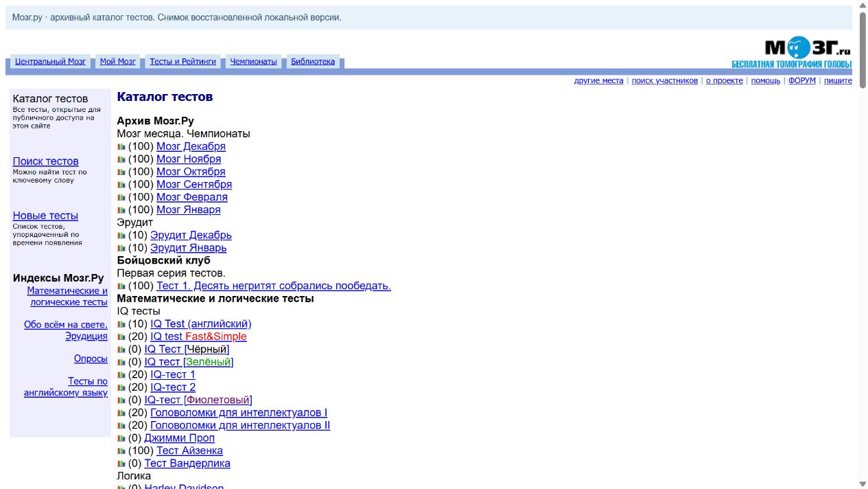This screenshot has height=489, width=868.
Task: Open the IQ Тест [Чёрный] test link
Action: click(187, 350)
